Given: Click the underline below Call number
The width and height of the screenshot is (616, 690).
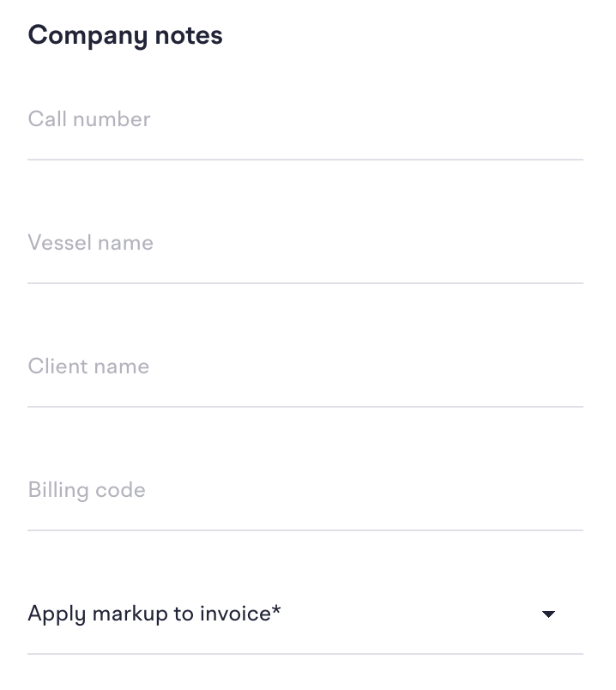Looking at the screenshot, I should (305, 160).
